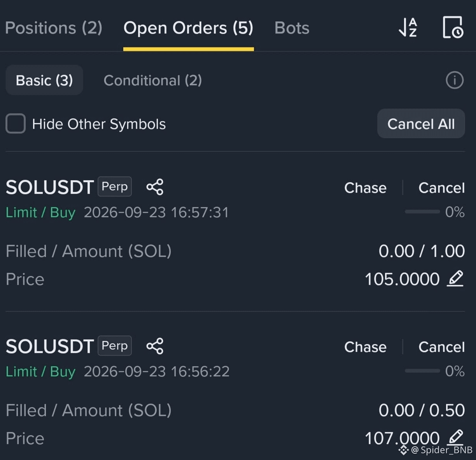Show the Conditional (2) orders filter

coord(152,81)
